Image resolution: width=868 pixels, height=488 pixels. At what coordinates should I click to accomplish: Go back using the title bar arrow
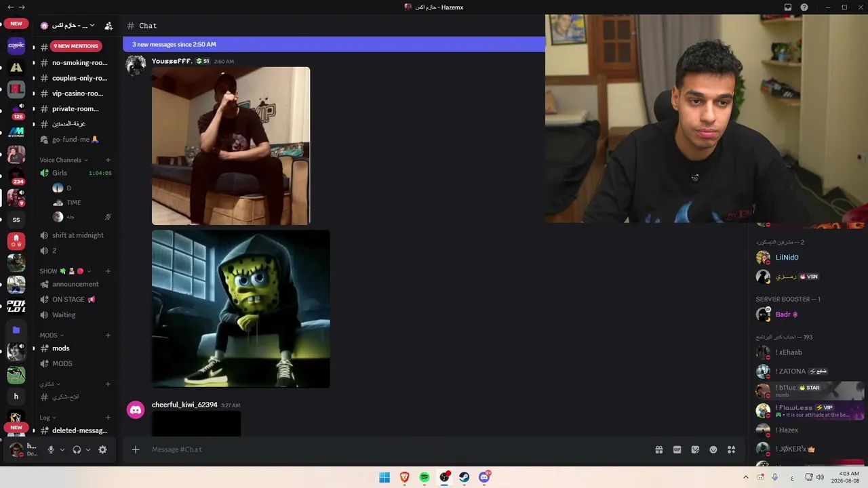pyautogui.click(x=10, y=7)
